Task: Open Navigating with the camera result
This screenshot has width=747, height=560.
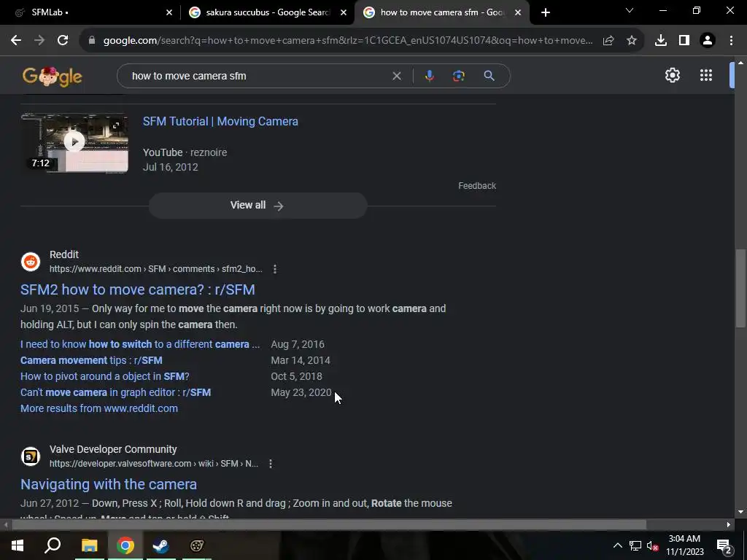Action: 109,484
